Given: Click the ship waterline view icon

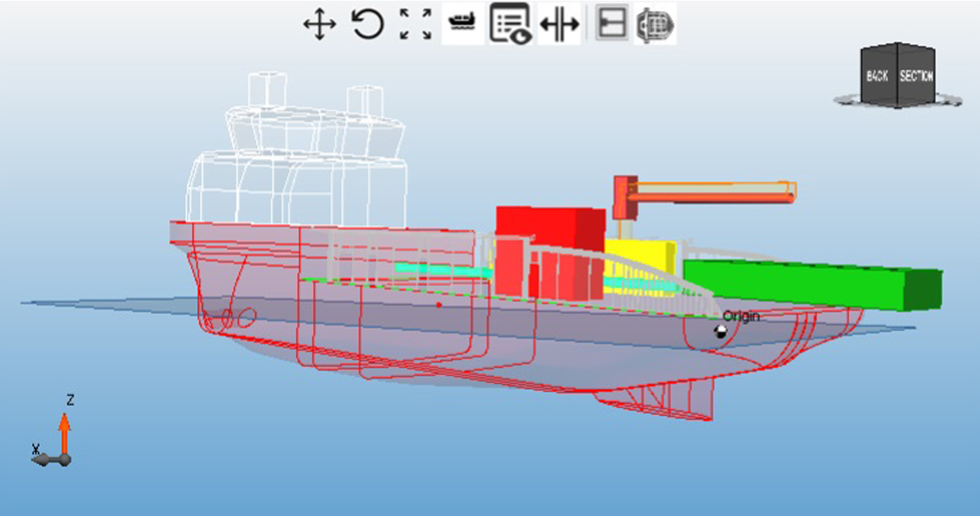Looking at the screenshot, I should point(463,24).
